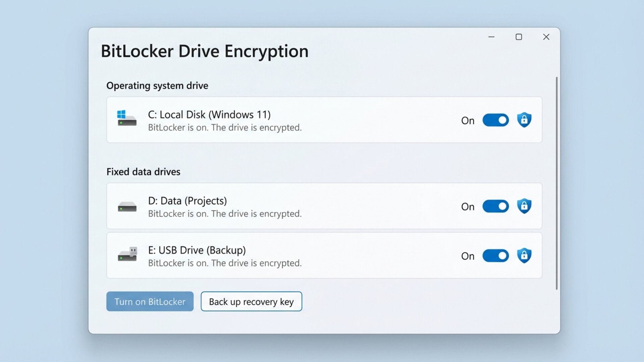Click the Fixed data drives section heading
The height and width of the screenshot is (362, 644).
[x=143, y=172]
